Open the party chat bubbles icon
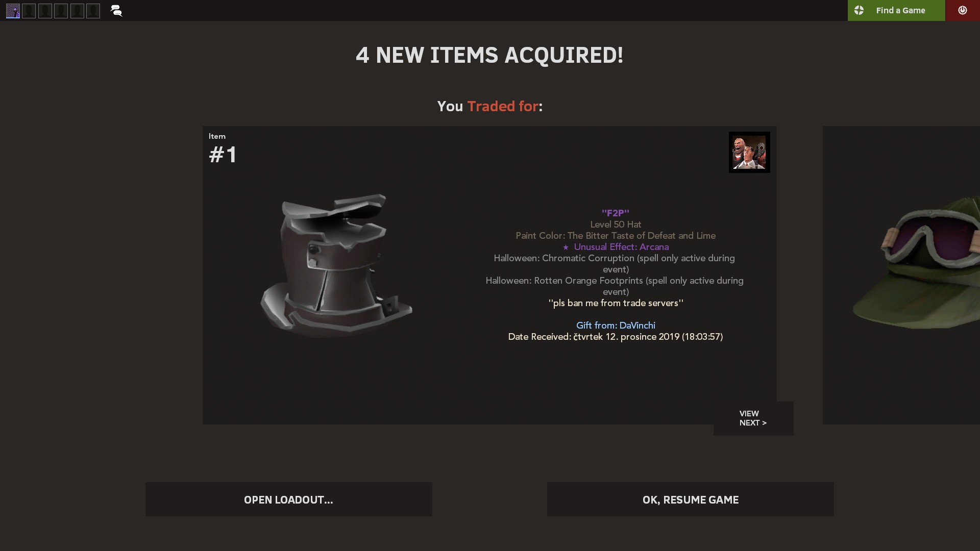980x551 pixels. pyautogui.click(x=116, y=11)
